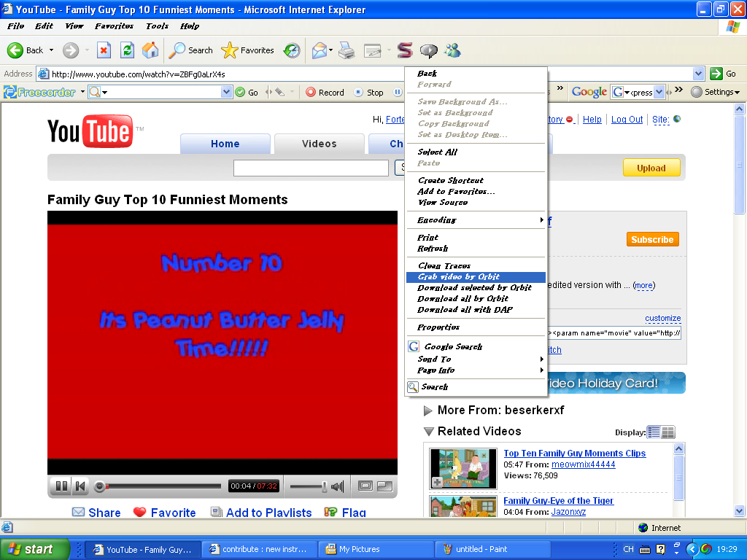Toggle full window mode in the player
747x560 pixels.
365,486
